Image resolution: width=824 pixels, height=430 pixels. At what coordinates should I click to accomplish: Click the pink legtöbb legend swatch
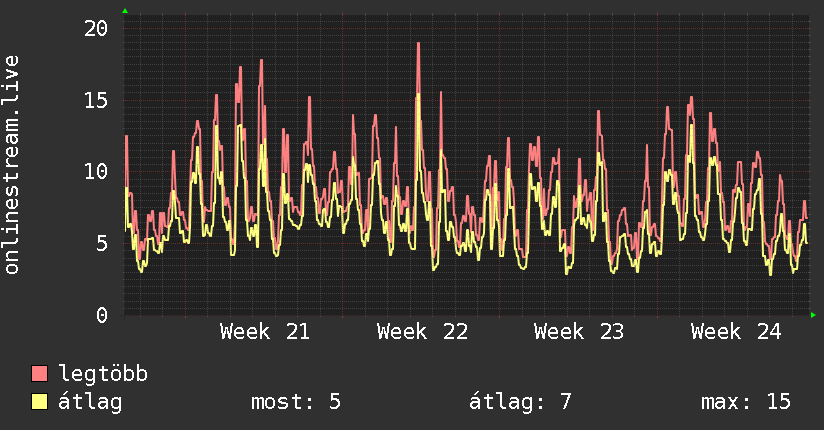click(39, 373)
